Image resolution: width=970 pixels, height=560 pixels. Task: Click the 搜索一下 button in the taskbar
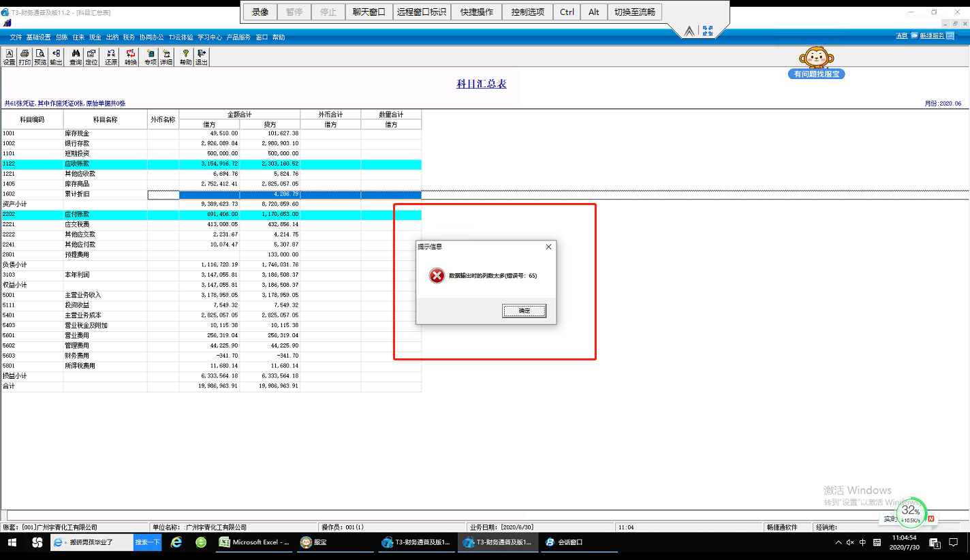[147, 542]
